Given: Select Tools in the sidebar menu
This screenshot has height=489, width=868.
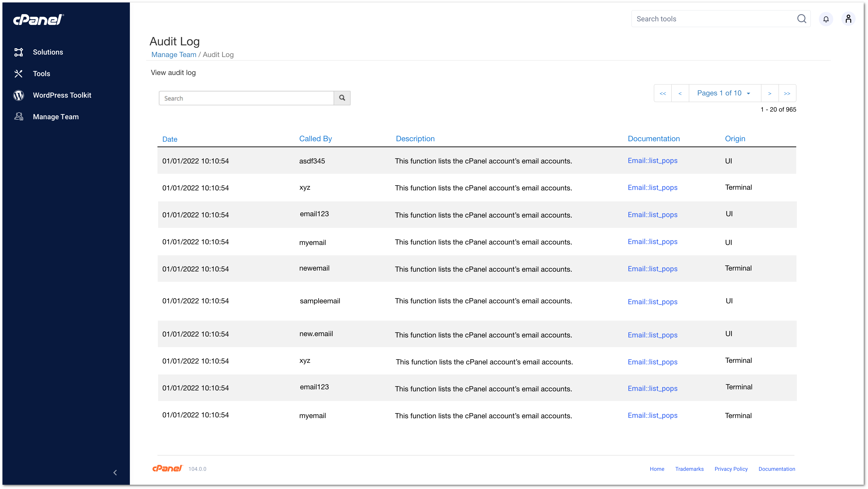Looking at the screenshot, I should click(41, 73).
